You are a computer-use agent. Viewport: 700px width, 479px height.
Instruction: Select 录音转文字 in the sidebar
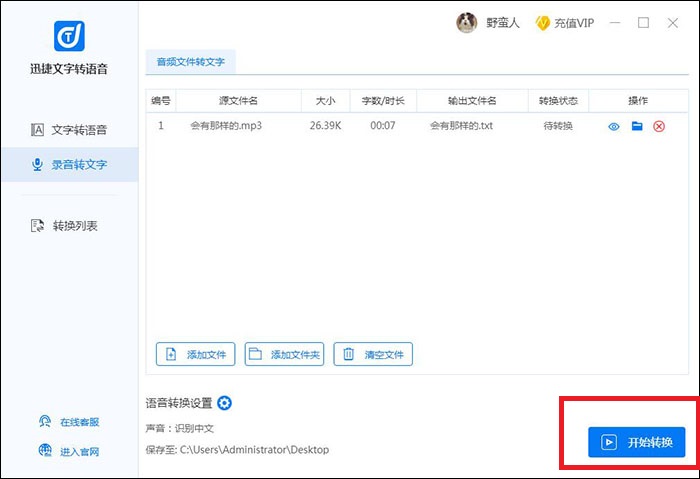(69, 164)
